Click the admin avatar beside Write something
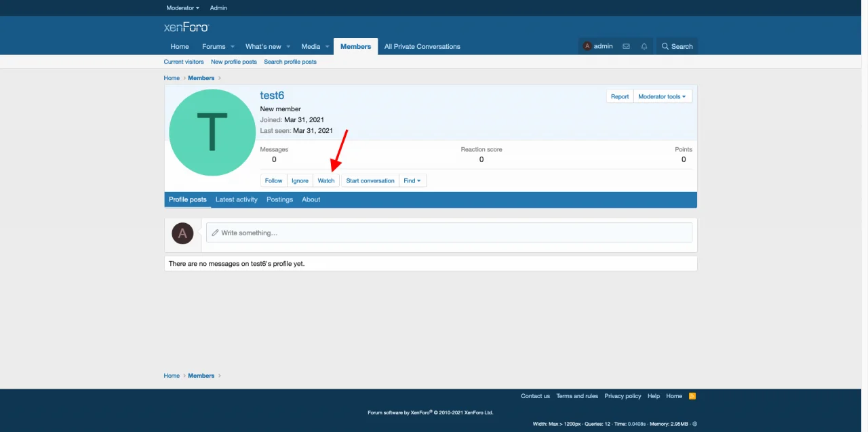Image resolution: width=868 pixels, height=432 pixels. [182, 233]
